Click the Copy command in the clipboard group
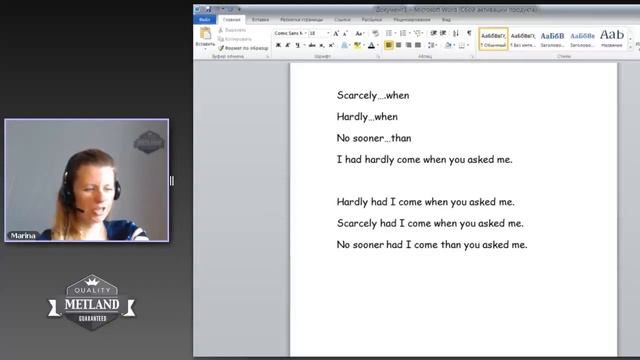 pyautogui.click(x=234, y=39)
